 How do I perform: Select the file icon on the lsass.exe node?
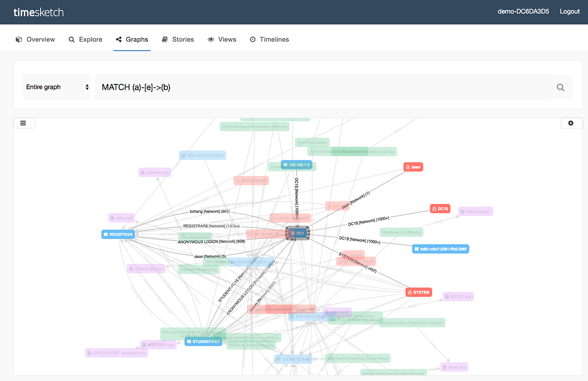click(x=445, y=367)
